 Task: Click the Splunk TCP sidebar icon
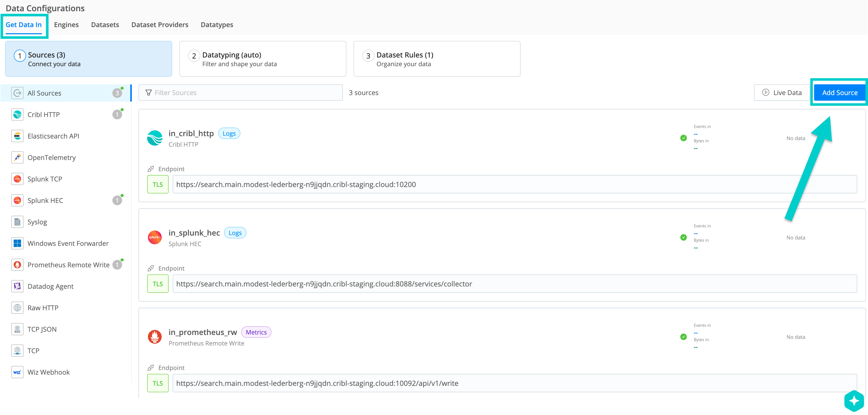[x=17, y=179]
